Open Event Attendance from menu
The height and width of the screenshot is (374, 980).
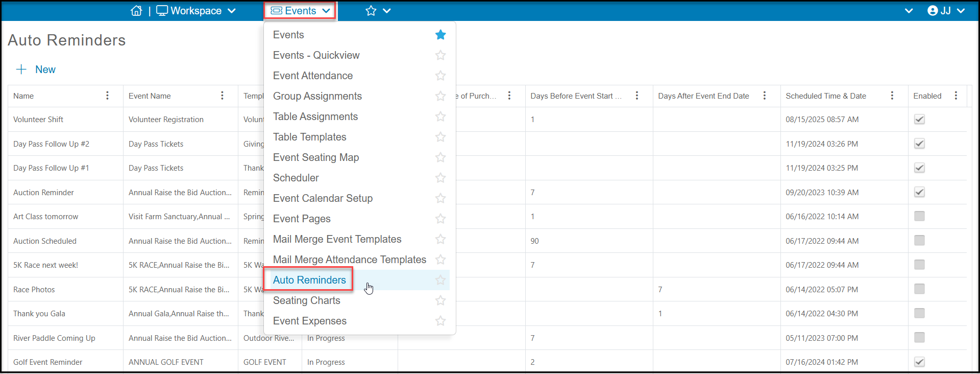(313, 76)
